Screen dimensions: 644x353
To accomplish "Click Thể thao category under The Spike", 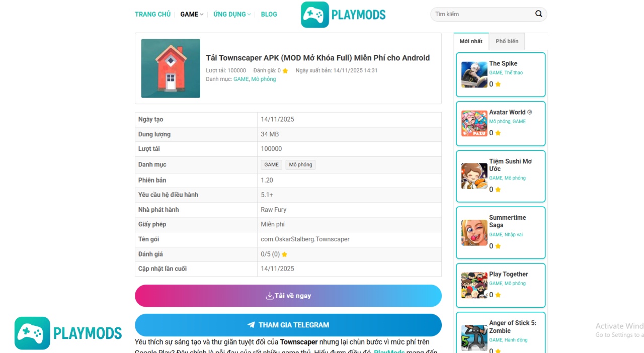I will (514, 73).
